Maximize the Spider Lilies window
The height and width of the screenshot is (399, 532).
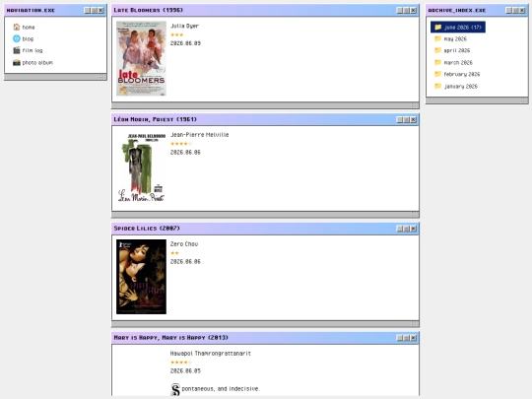pos(407,229)
